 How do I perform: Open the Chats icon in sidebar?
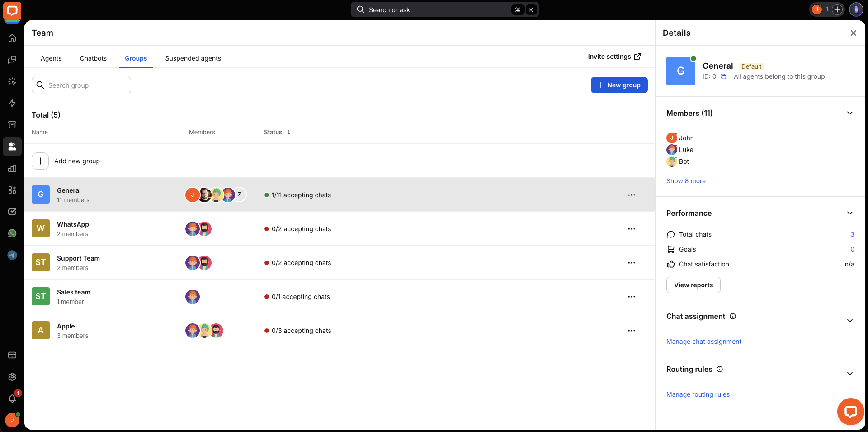[12, 60]
